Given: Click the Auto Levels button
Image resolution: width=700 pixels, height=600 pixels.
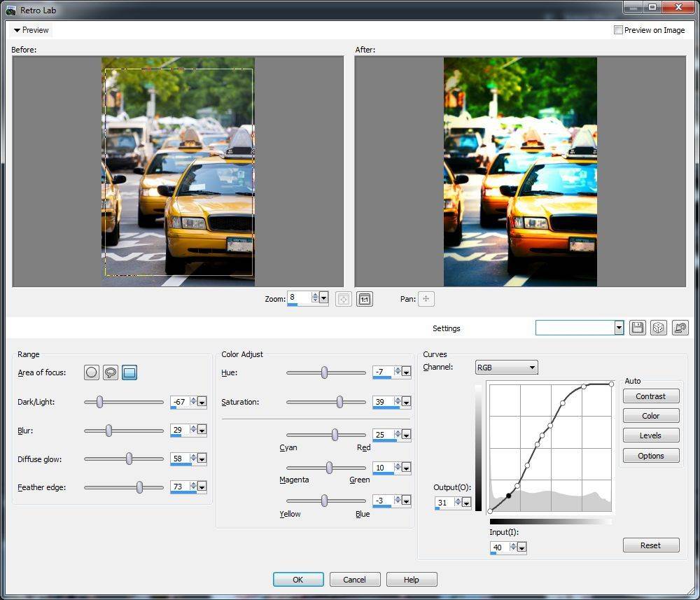Looking at the screenshot, I should [x=650, y=435].
